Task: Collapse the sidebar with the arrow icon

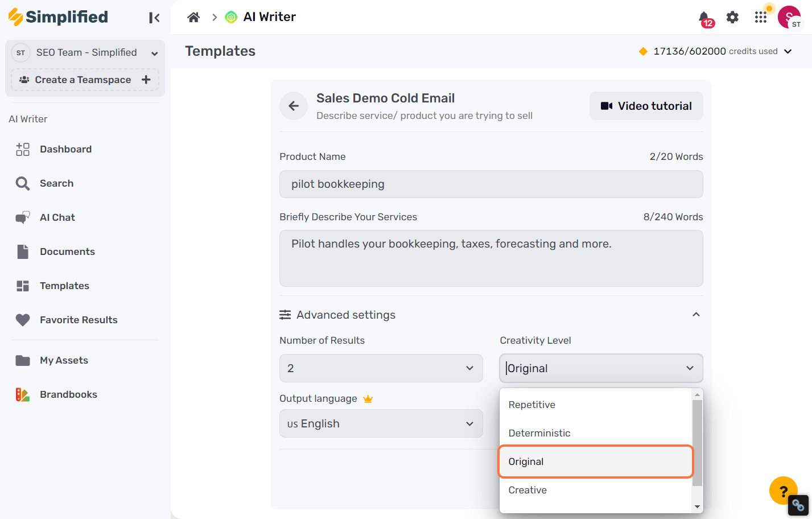Action: (x=154, y=18)
